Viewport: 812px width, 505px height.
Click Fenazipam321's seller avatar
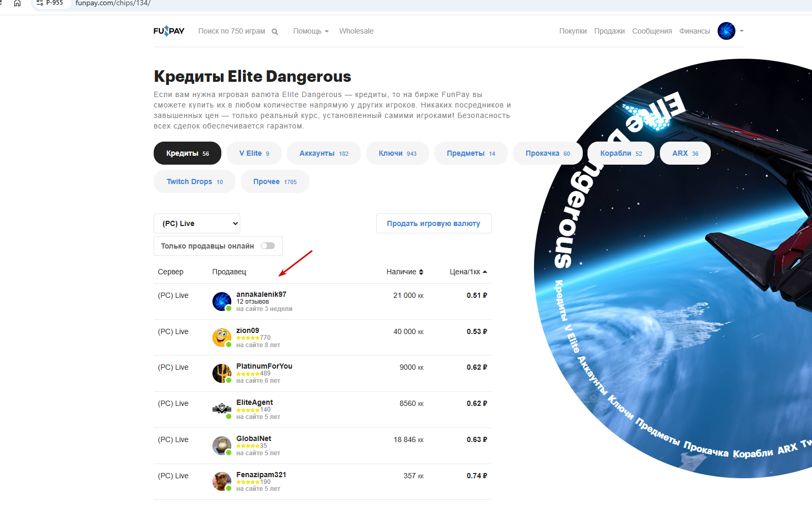tap(222, 481)
